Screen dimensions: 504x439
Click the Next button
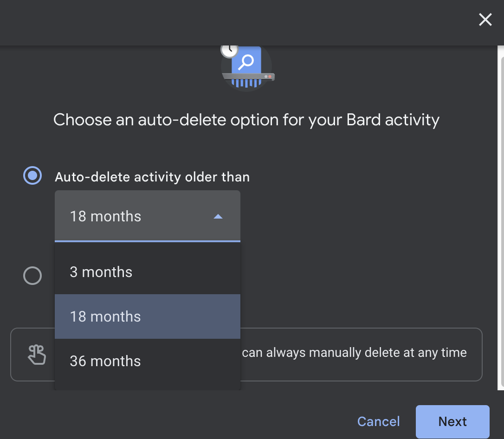pyautogui.click(x=452, y=421)
